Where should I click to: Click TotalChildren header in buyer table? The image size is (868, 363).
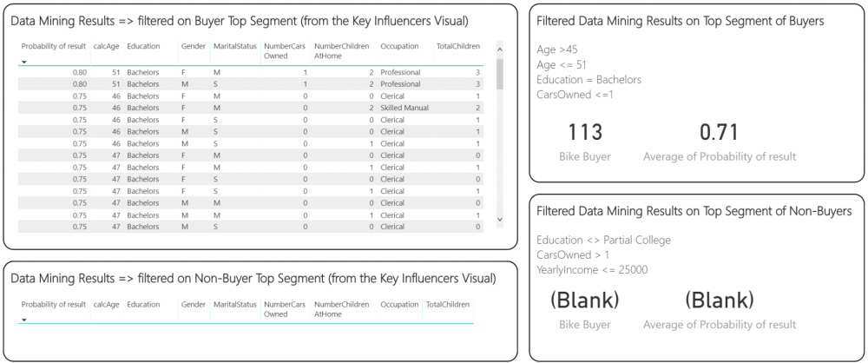pos(458,47)
